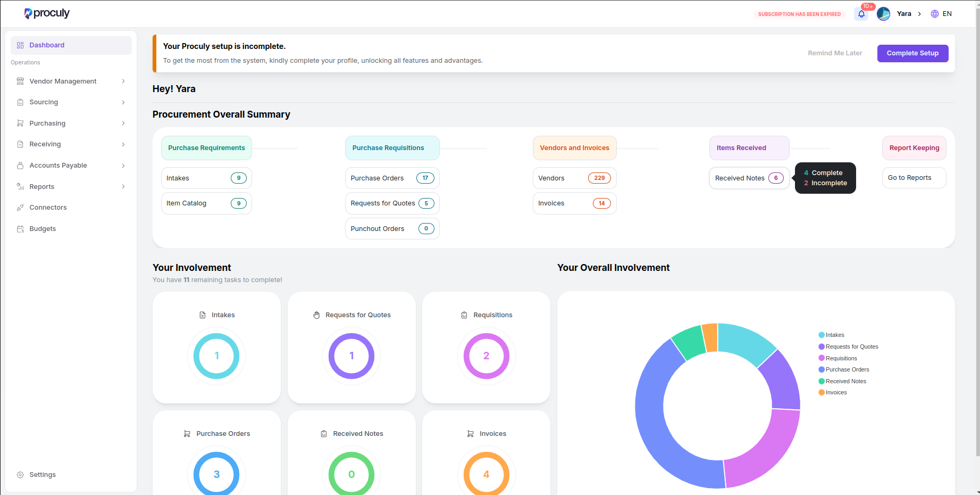980x495 pixels.
Task: Click Remind Me Later
Action: tap(835, 53)
